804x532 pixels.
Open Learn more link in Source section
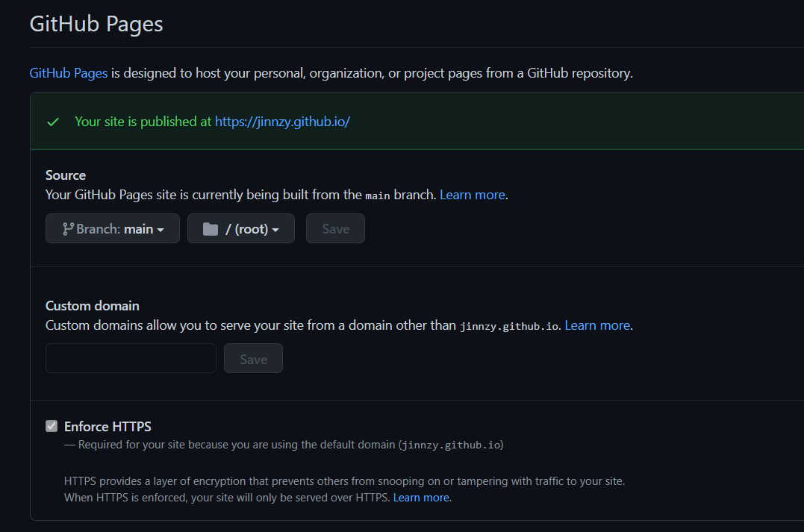(x=472, y=195)
